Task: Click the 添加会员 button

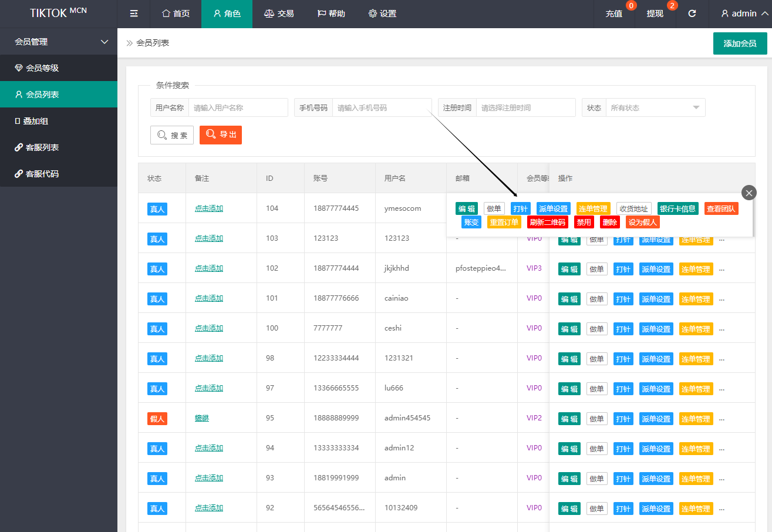Action: [x=740, y=43]
